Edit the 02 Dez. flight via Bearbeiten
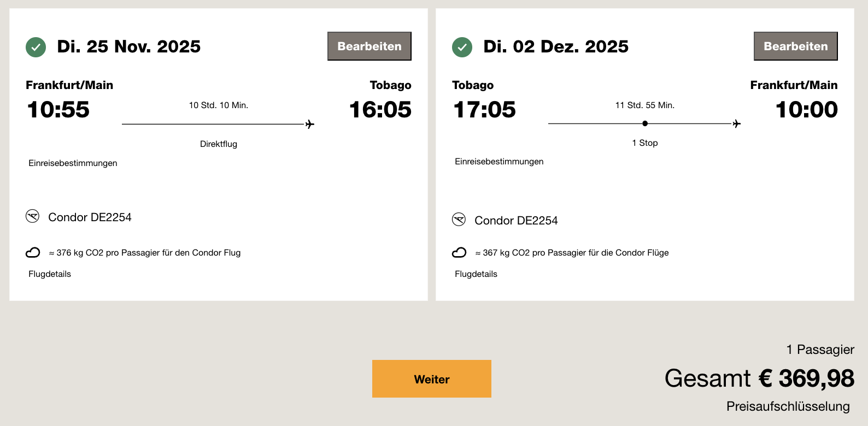 [x=795, y=46]
